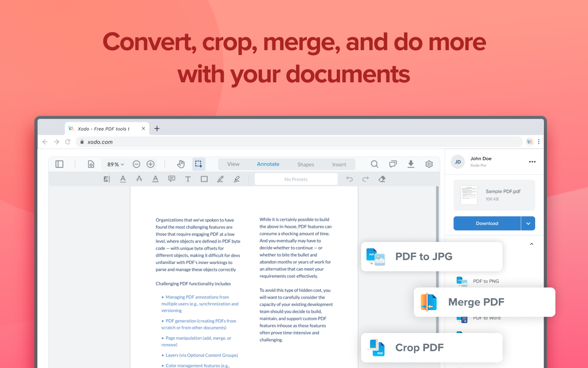This screenshot has width=588, height=368.
Task: Click the 'Xodo Pro' label
Action: (478, 165)
